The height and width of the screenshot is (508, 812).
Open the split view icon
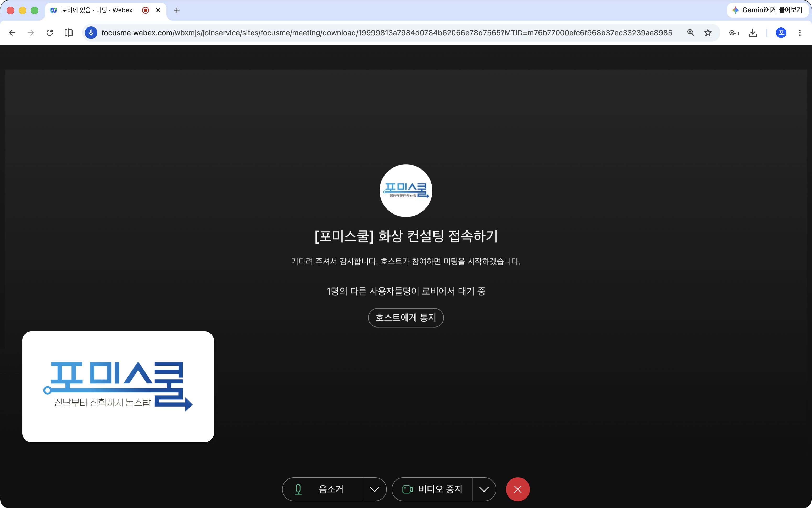point(69,33)
